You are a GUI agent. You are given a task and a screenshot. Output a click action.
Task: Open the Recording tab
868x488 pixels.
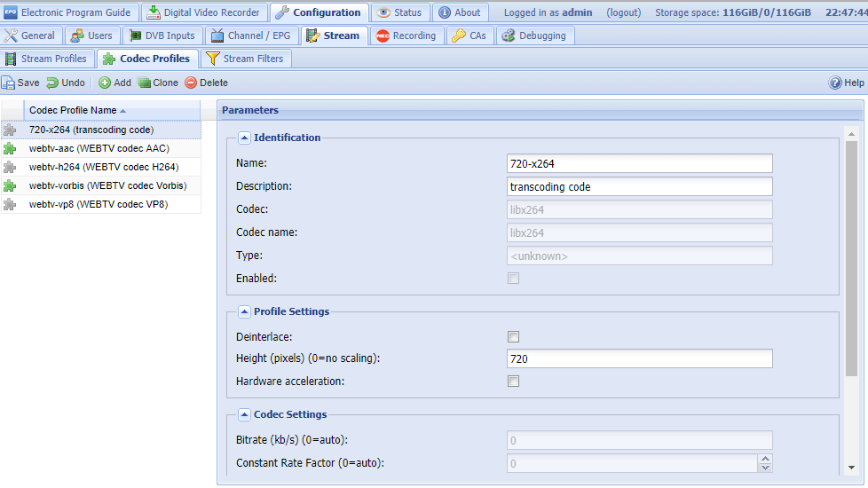point(406,35)
